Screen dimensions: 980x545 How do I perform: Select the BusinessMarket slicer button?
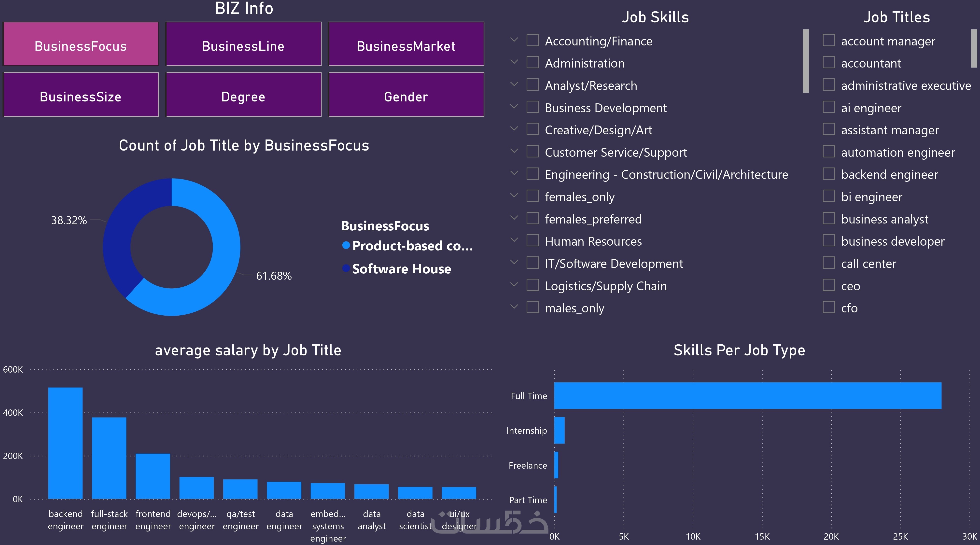(x=406, y=46)
